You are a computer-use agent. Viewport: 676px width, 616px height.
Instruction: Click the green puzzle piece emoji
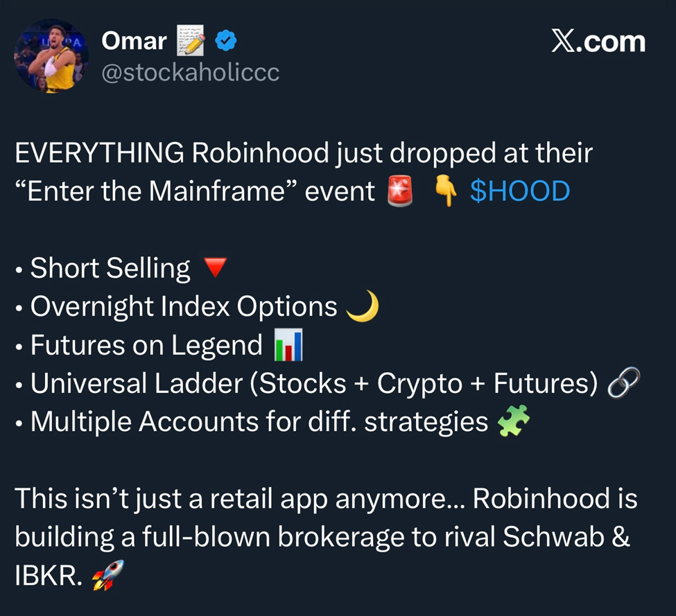tap(513, 421)
